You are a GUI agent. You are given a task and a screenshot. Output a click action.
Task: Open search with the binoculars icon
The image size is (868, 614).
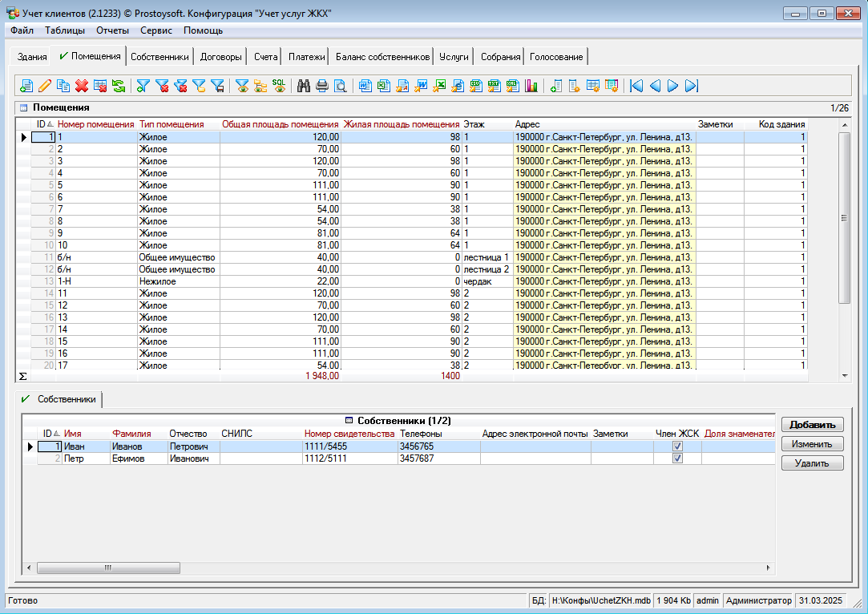pos(304,87)
